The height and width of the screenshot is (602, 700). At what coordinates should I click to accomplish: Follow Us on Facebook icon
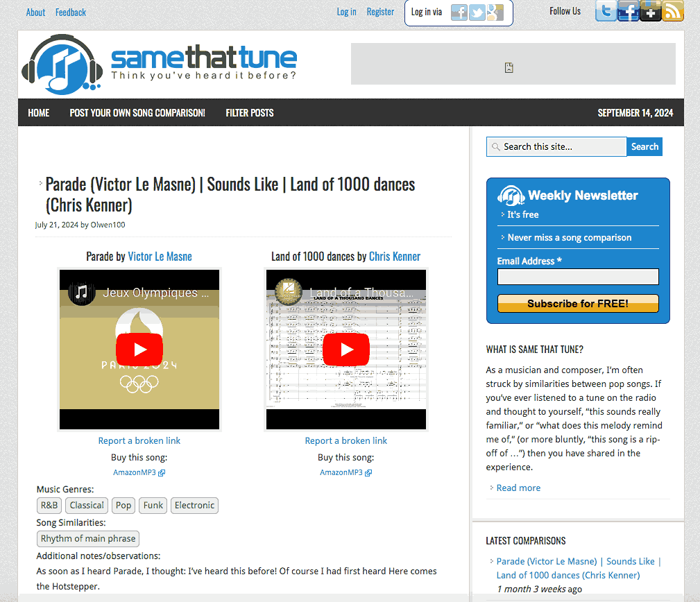628,10
